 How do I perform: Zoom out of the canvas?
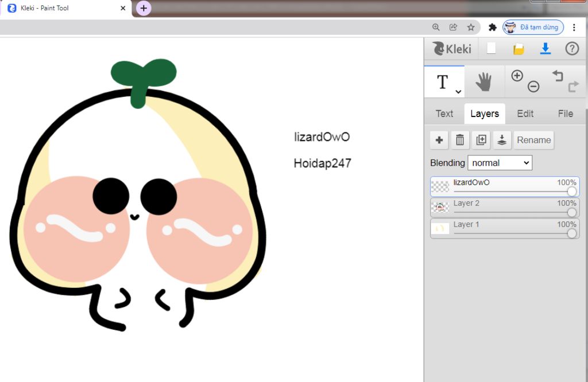(533, 87)
